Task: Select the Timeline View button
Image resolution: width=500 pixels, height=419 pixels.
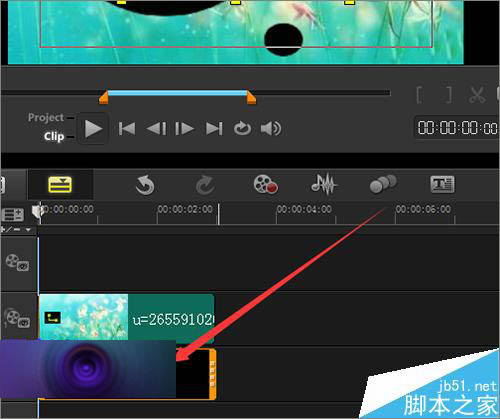Action: pyautogui.click(x=60, y=185)
